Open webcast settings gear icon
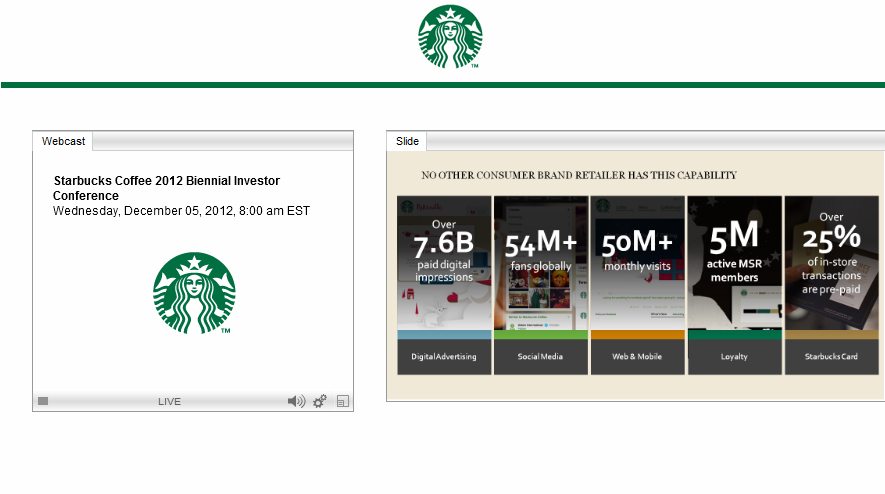 coord(319,401)
